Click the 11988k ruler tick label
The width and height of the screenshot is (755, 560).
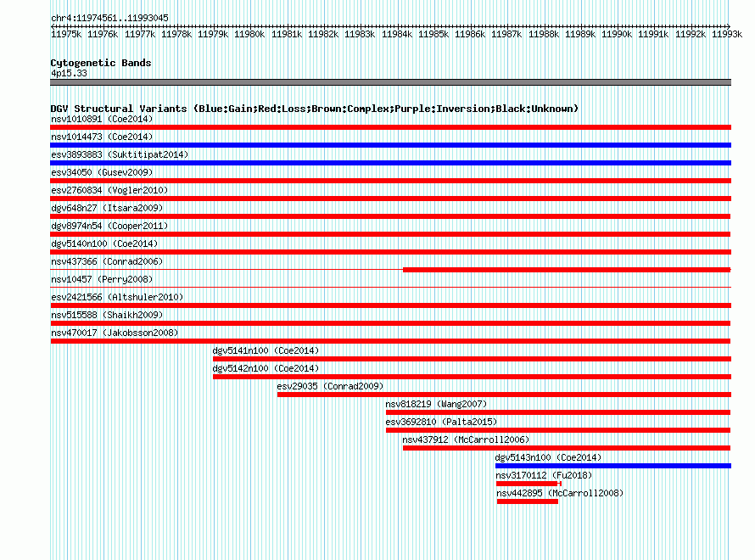pyautogui.click(x=544, y=34)
